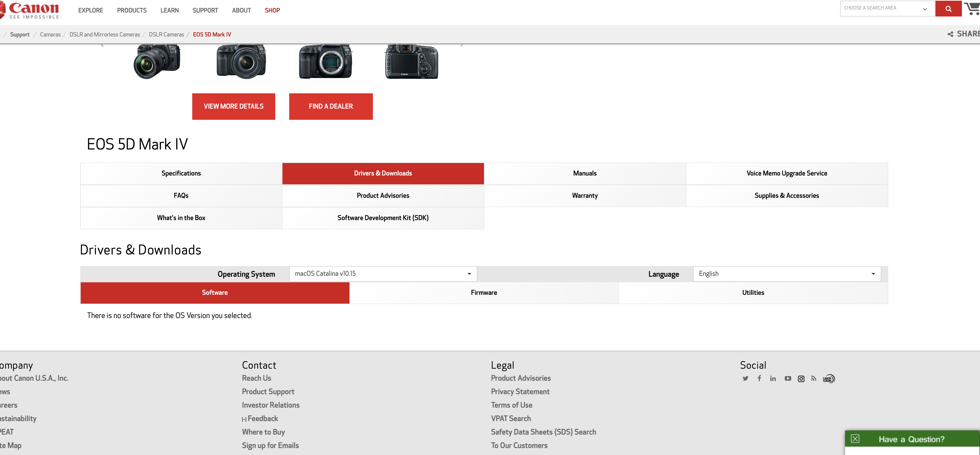Open the Instagram social icon
The image size is (980, 455).
(801, 379)
